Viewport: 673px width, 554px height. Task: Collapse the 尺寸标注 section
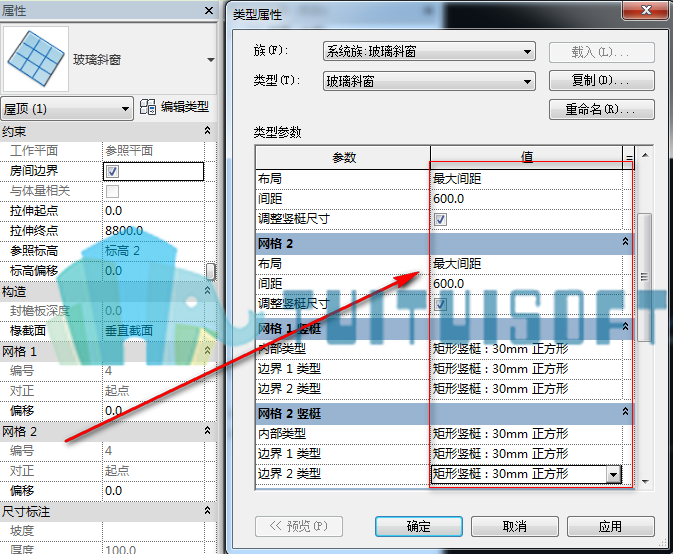point(207,510)
